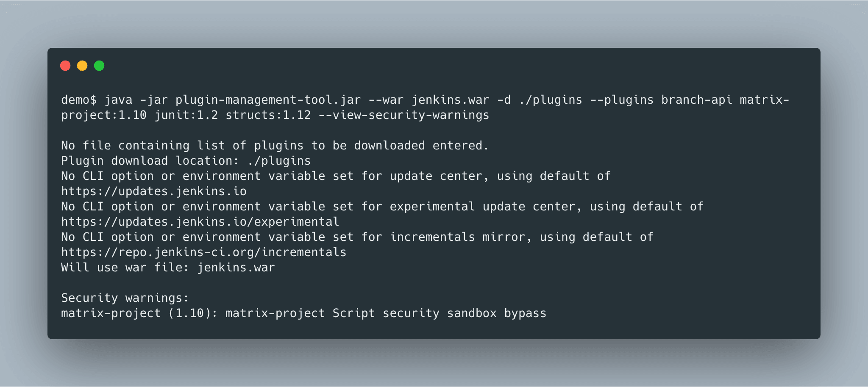Click the branch-api plugin name

[696, 100]
